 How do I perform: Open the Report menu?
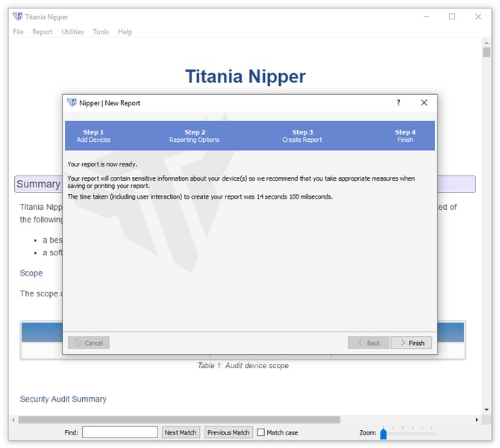43,32
